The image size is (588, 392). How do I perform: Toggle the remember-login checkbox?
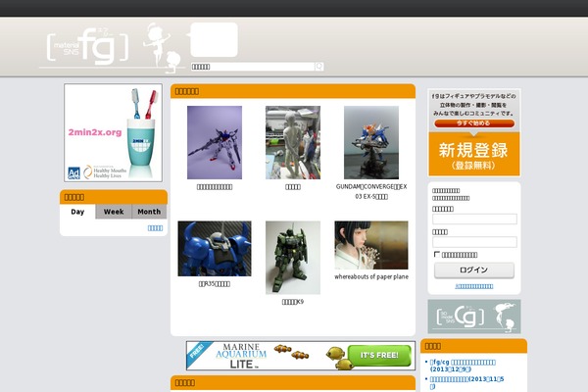pos(436,255)
